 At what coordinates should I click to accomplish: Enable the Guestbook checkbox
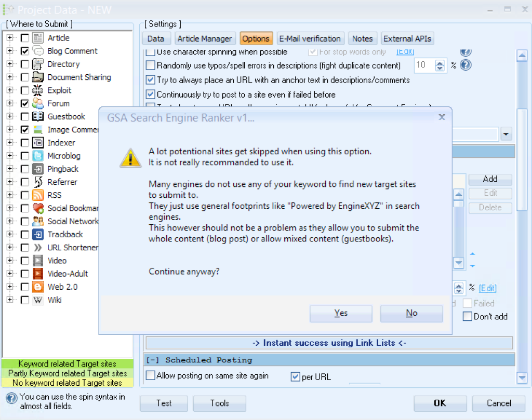(25, 117)
